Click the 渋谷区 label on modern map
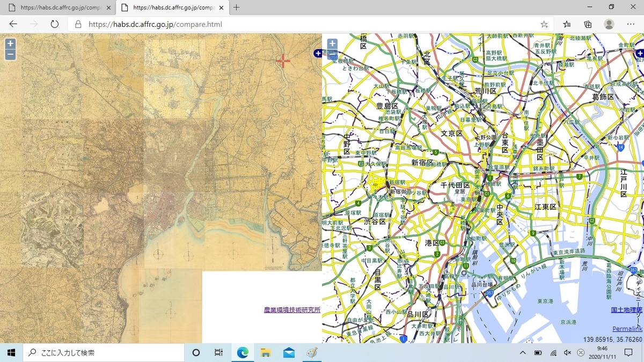Image resolution: width=644 pixels, height=362 pixels. coord(375,221)
